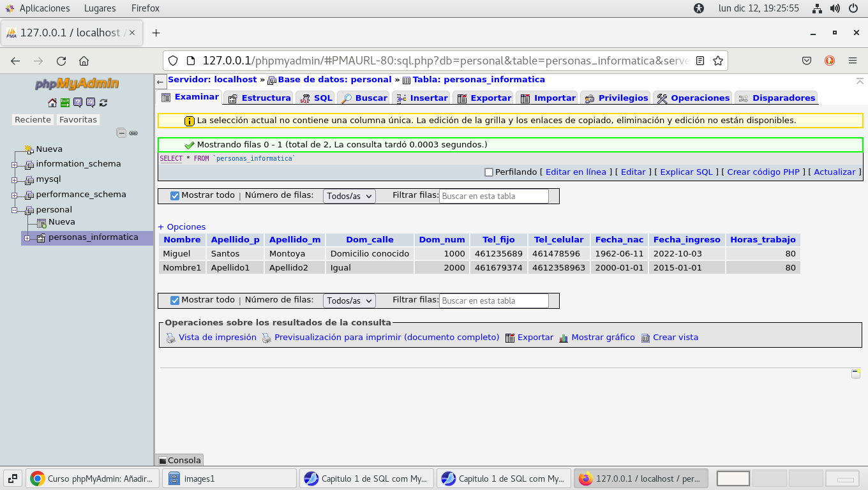Image resolution: width=868 pixels, height=490 pixels.
Task: Open the SQL query window icon in sidebar
Action: pyautogui.click(x=91, y=103)
